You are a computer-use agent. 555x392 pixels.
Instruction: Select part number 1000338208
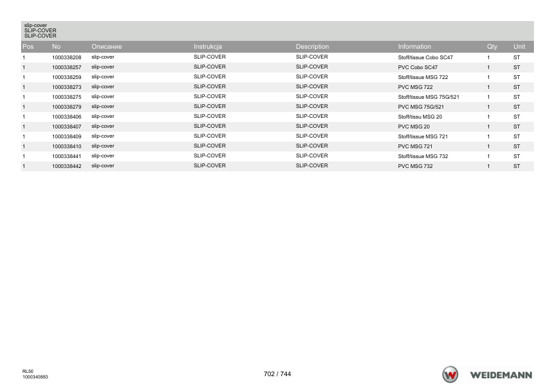tap(67, 57)
